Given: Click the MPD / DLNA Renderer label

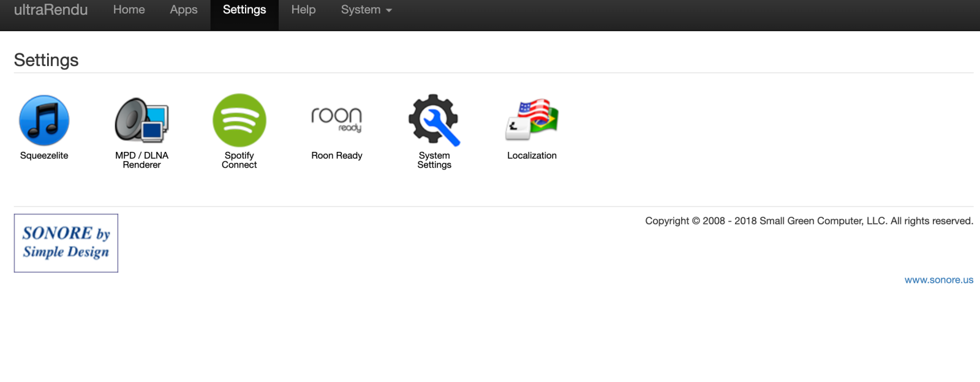Looking at the screenshot, I should (x=141, y=160).
